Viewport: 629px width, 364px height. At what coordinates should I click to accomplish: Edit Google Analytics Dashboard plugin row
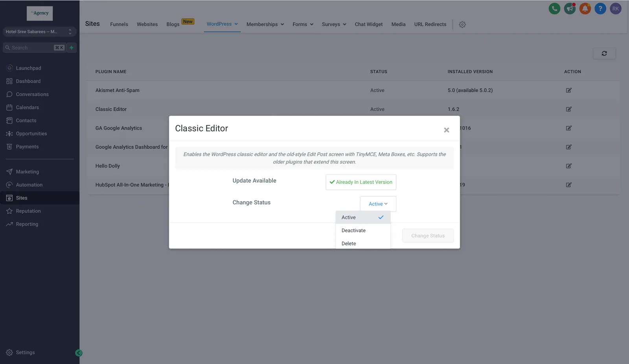568,147
